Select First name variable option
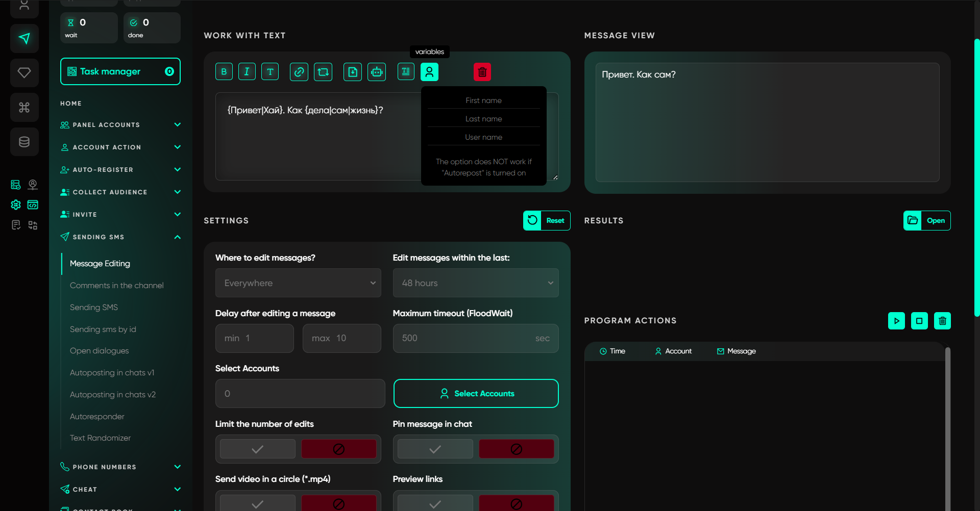The width and height of the screenshot is (980, 511). (483, 100)
